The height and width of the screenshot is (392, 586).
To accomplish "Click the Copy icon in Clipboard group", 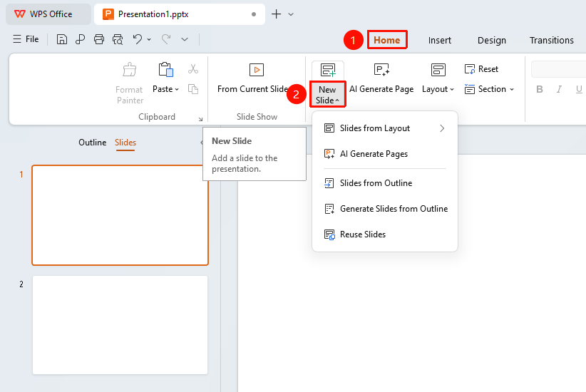I will [193, 89].
